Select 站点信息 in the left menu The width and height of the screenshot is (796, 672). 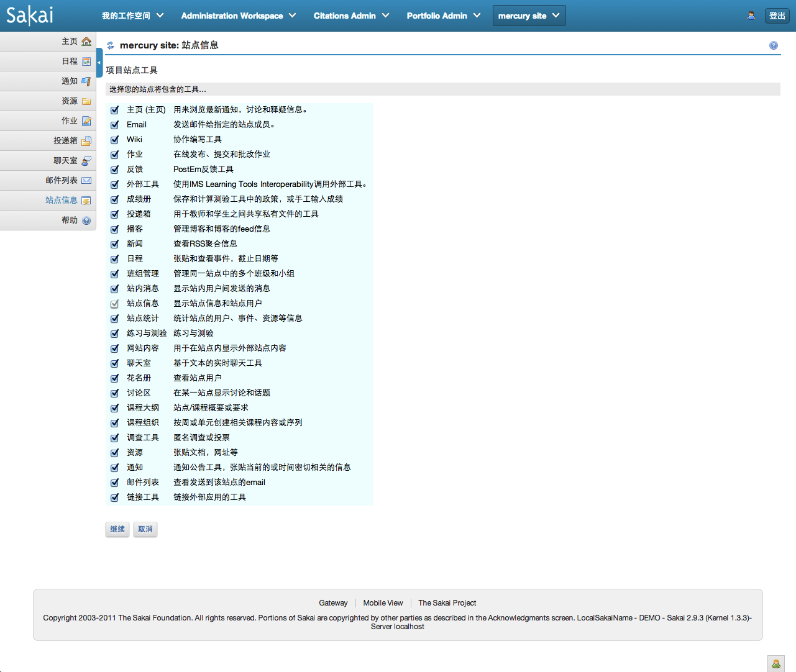[x=61, y=200]
